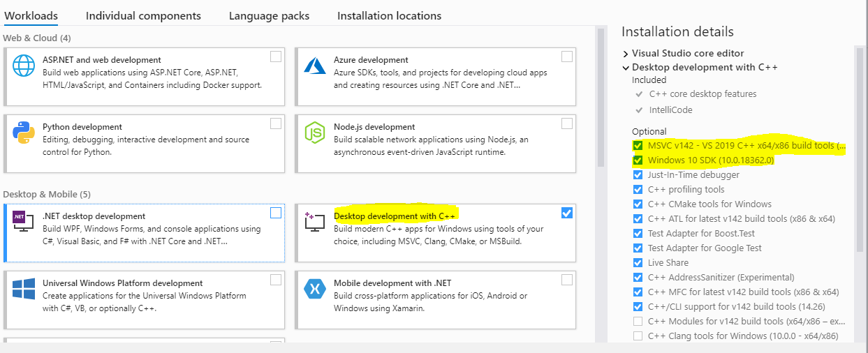Viewport: 868px width, 353px height.
Task: Click the .NET desktop development icon
Action: [x=24, y=223]
